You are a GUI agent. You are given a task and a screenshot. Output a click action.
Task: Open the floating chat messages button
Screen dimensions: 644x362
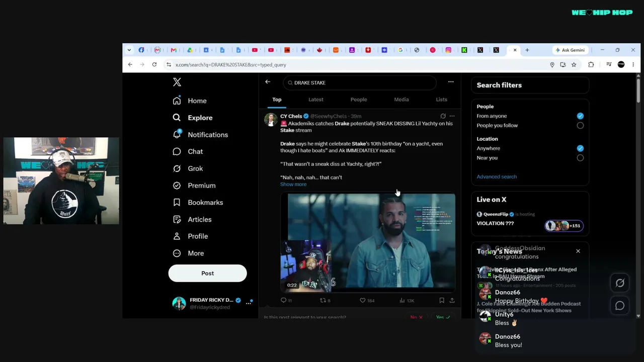tap(620, 306)
